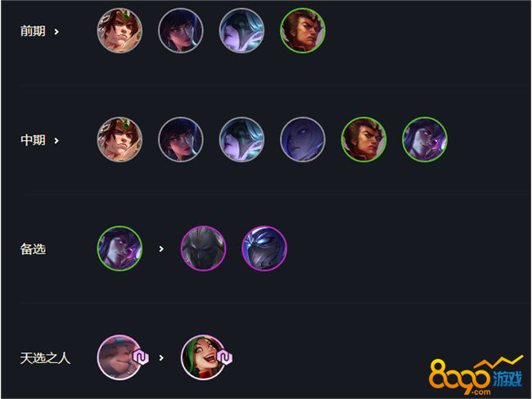The width and height of the screenshot is (532, 399).
Task: Select the white-haired masked champion in the 中期 row
Action: click(x=241, y=139)
